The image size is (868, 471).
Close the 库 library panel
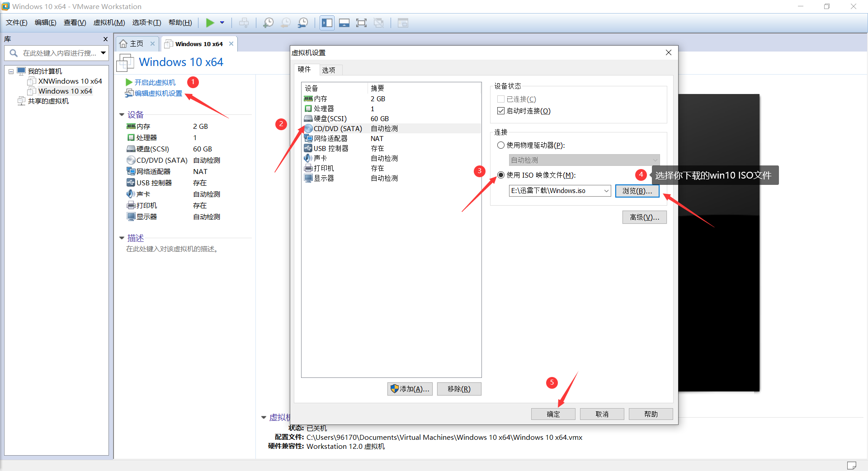click(x=105, y=39)
